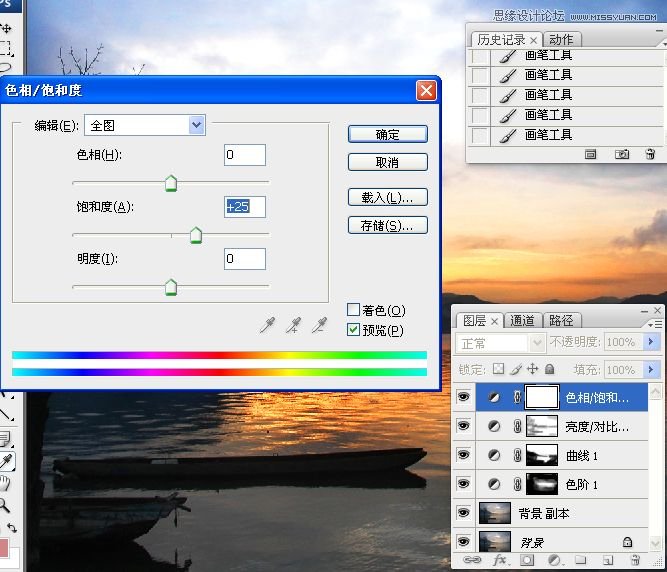Click the Layers panel scrollbar down arrow

tap(656, 543)
